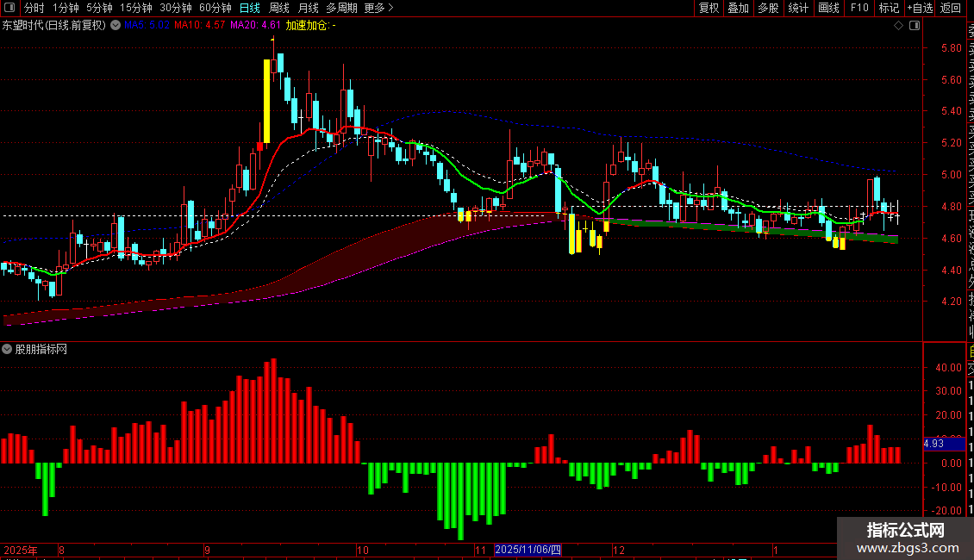The width and height of the screenshot is (974, 560).
Task: Click the 股朋指标网 indicator name
Action: (x=41, y=350)
